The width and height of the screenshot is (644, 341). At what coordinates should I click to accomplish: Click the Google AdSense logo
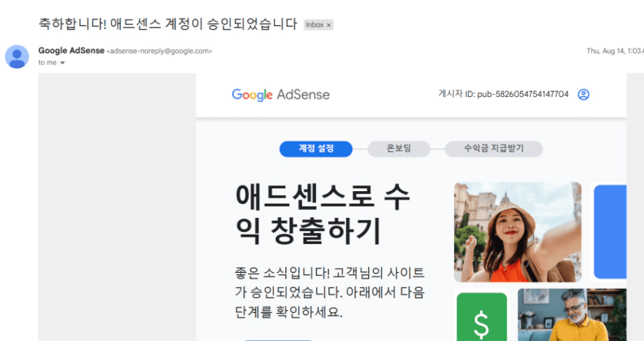tap(280, 95)
